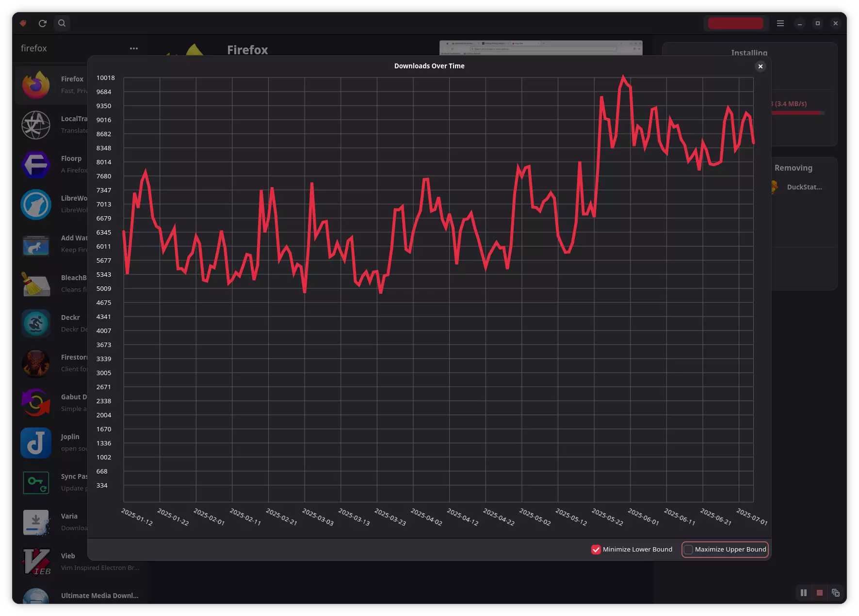Screen dimensions: 859x616
Task: Click the refresh icon in header bar
Action: (x=43, y=23)
